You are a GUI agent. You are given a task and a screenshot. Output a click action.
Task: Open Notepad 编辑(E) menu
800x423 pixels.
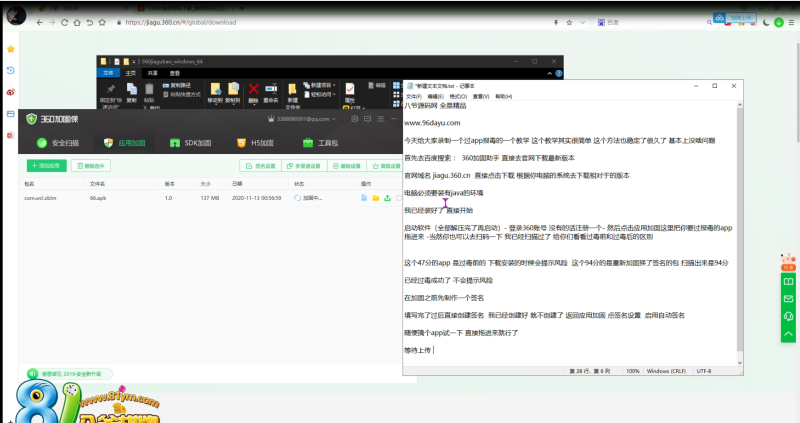(x=436, y=96)
